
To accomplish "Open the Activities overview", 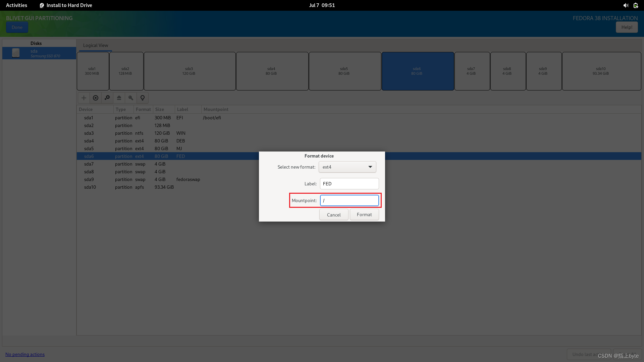I will [16, 5].
